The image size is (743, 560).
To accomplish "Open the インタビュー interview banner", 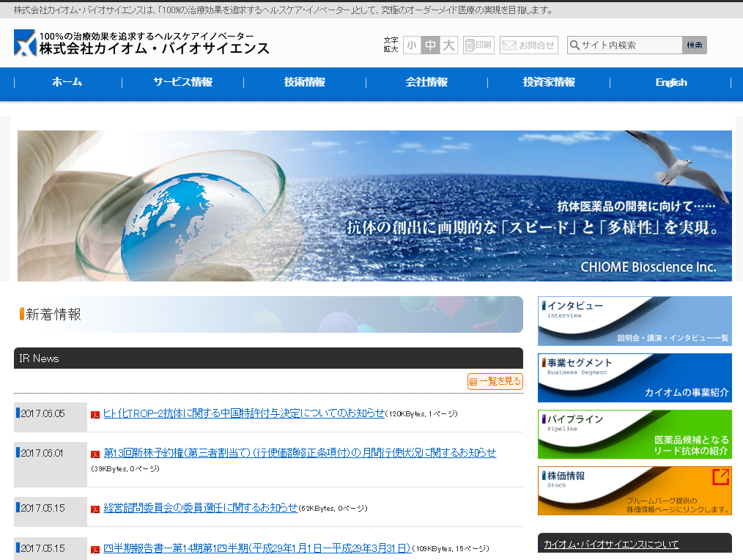I will pos(635,321).
